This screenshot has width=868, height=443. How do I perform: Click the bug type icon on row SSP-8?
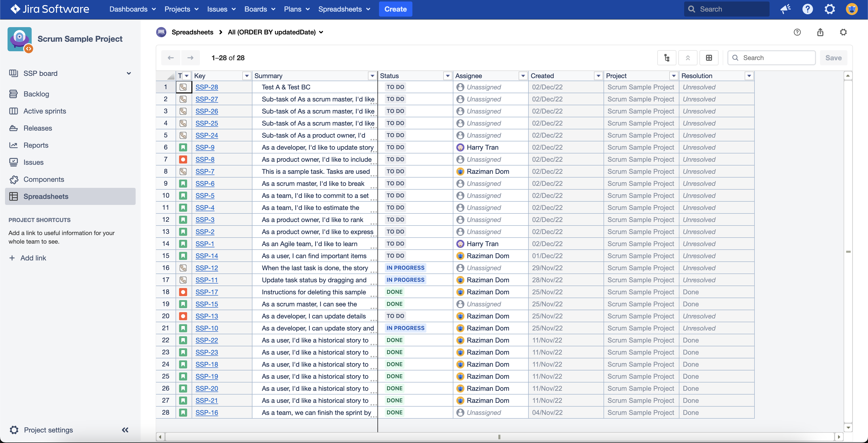183,159
